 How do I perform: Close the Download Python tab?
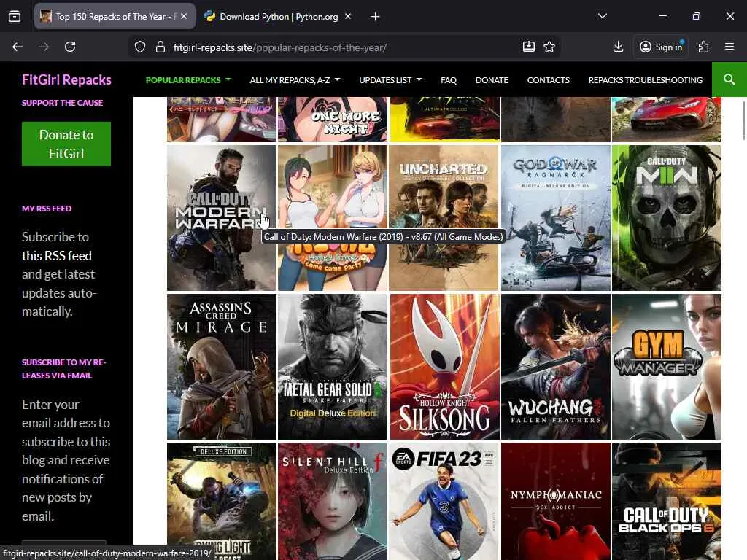[348, 16]
